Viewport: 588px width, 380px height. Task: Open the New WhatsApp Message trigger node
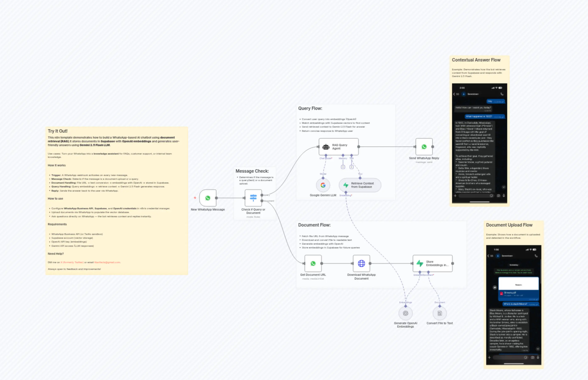pyautogui.click(x=208, y=198)
